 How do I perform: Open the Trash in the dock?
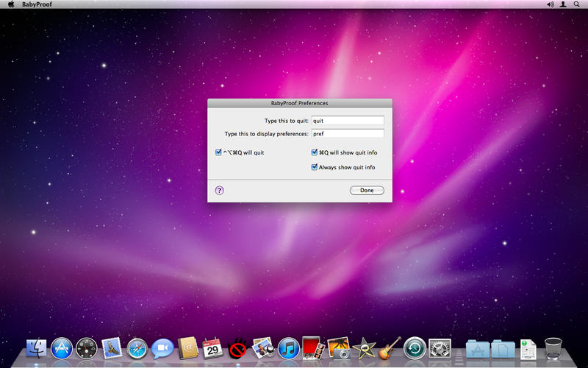point(553,348)
